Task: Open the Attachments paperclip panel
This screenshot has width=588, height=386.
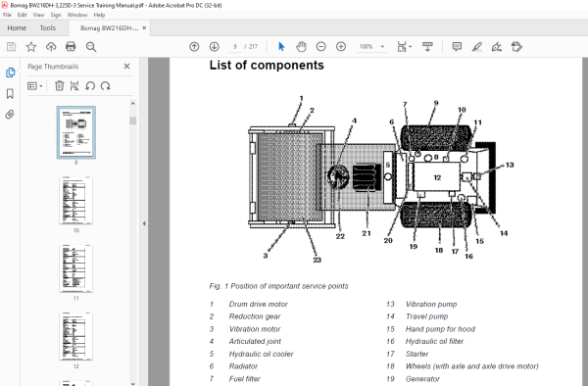Action: point(10,115)
